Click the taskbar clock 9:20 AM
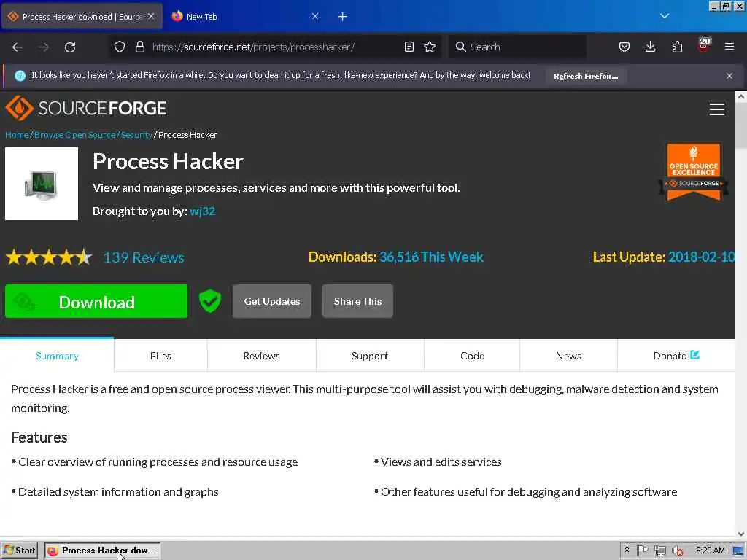 pos(710,551)
